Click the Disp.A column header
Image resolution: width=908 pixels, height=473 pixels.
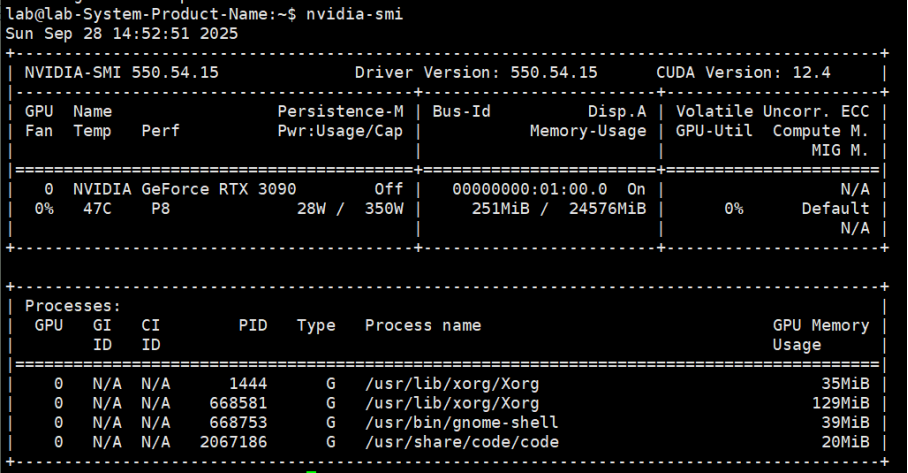point(617,111)
